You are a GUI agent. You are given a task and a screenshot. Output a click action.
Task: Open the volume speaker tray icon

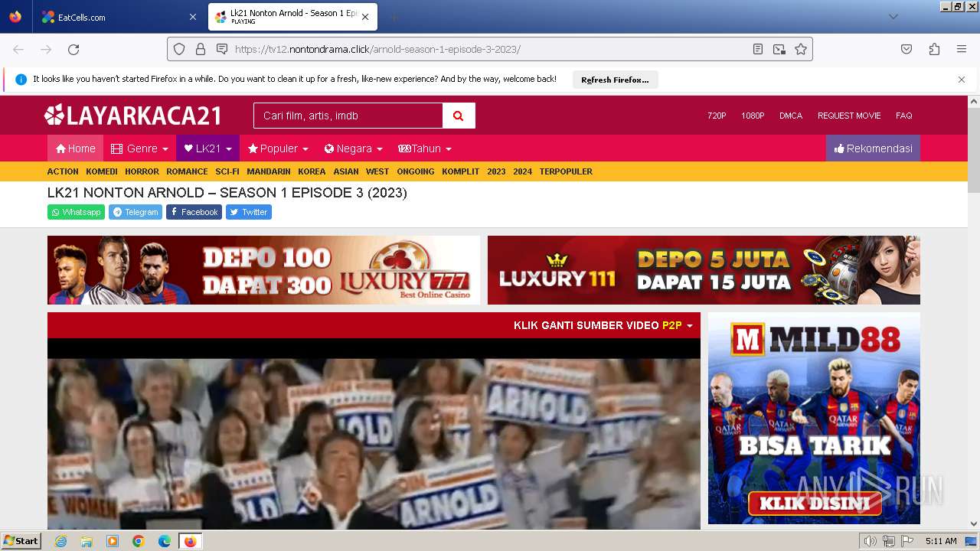870,541
